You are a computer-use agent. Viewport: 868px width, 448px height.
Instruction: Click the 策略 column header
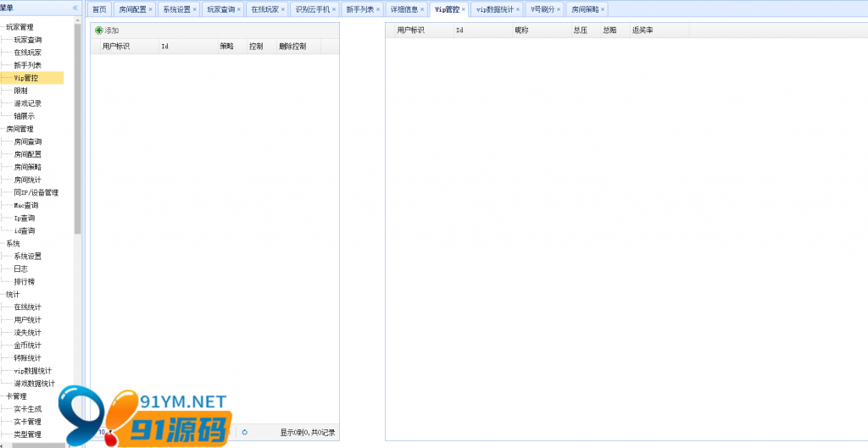click(231, 47)
